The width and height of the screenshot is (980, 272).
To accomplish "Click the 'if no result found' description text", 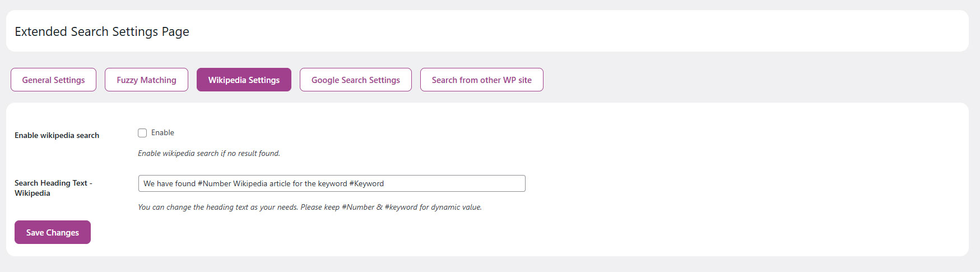I will [208, 153].
